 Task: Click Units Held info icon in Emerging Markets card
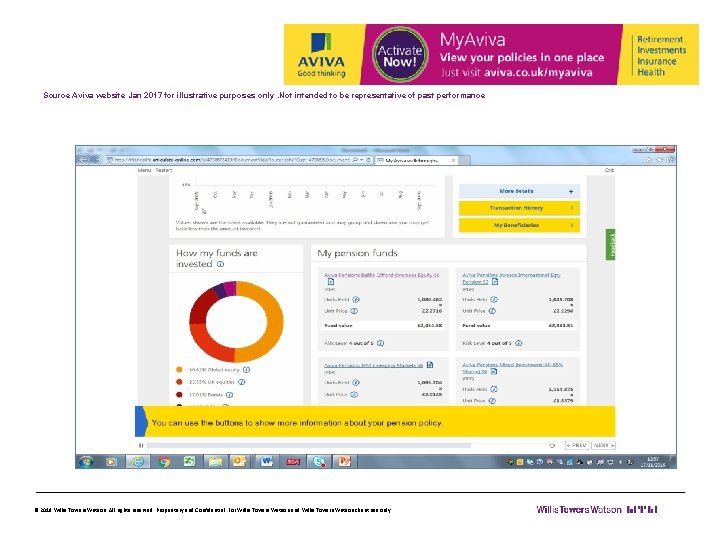(x=356, y=382)
